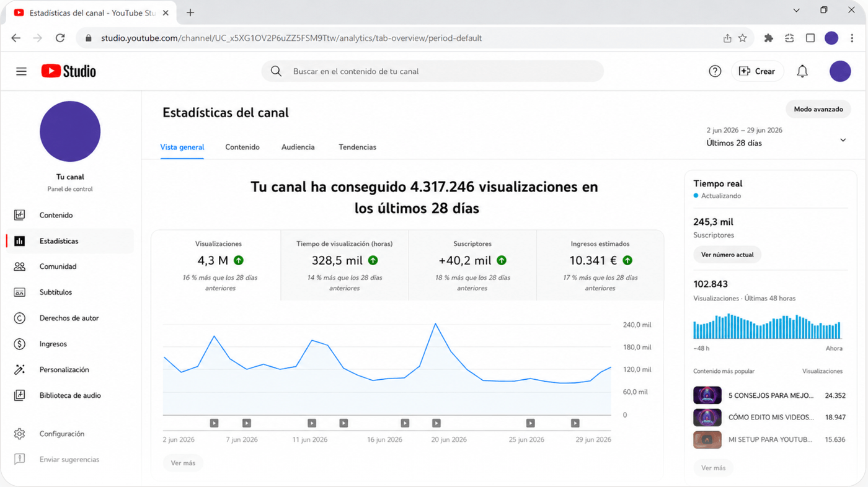The height and width of the screenshot is (487, 868).
Task: Bookmark this page with star icon
Action: tap(743, 38)
